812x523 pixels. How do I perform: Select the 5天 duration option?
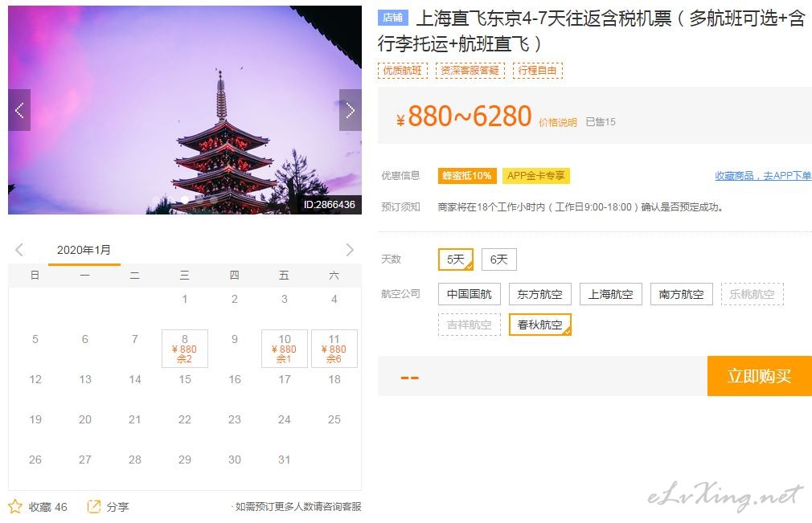(456, 259)
